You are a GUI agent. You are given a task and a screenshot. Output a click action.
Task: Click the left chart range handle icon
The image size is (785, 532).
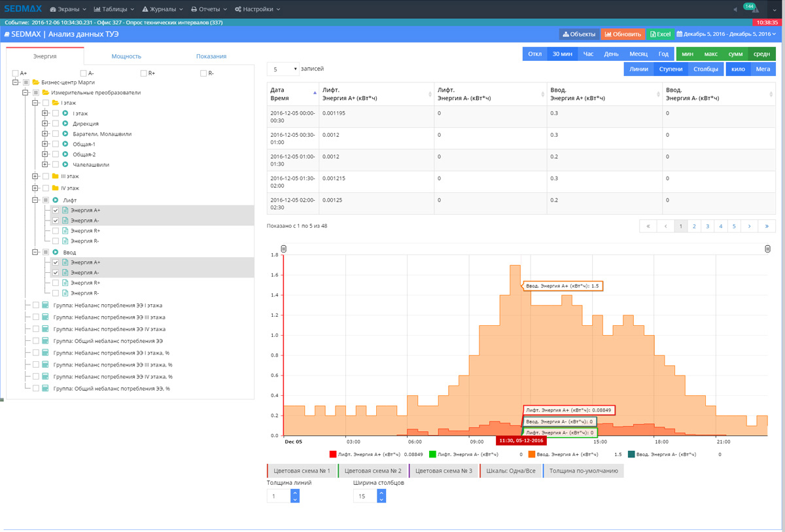click(x=283, y=249)
